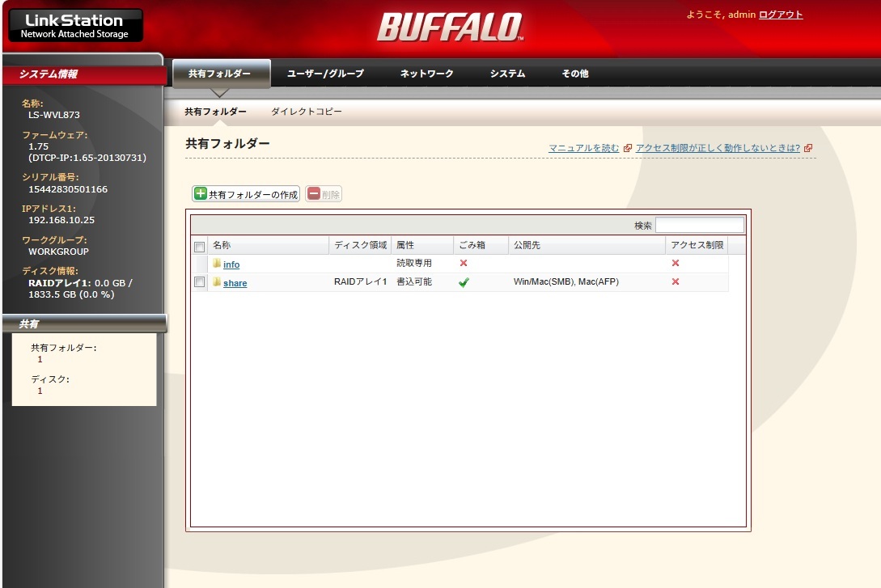The height and width of the screenshot is (588, 881).
Task: Click the red minus delete icon
Action: pyautogui.click(x=314, y=194)
